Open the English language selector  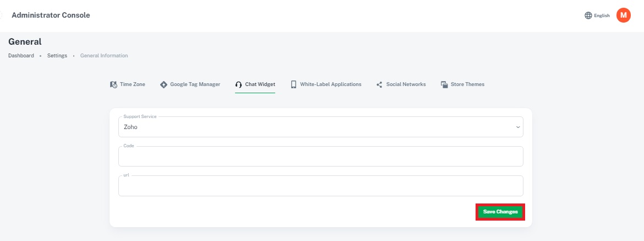point(602,15)
